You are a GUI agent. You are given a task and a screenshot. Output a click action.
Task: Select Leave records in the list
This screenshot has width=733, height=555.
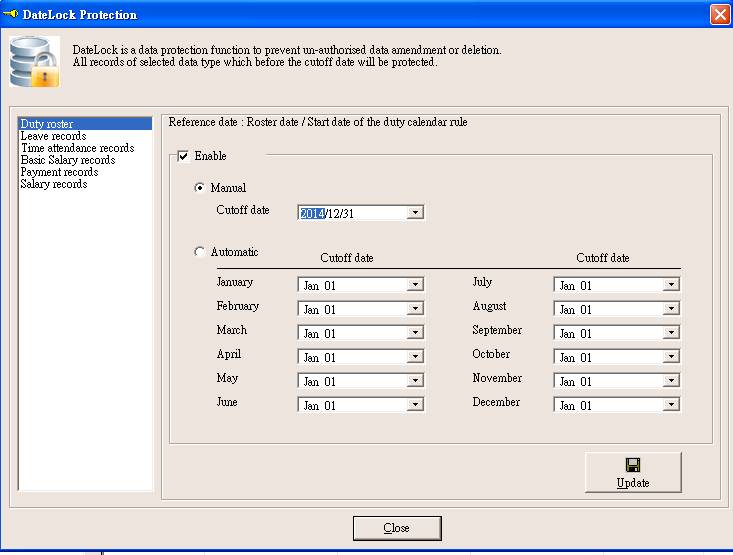[85, 136]
